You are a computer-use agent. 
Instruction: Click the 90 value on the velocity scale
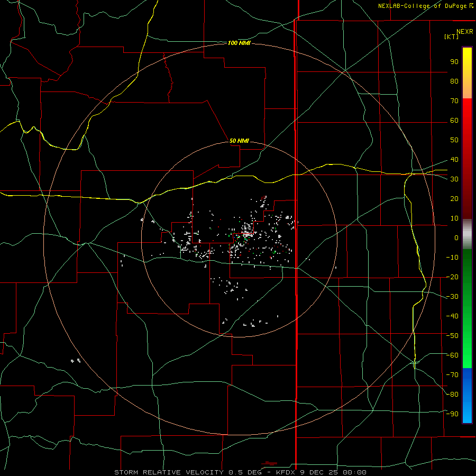[x=454, y=62]
